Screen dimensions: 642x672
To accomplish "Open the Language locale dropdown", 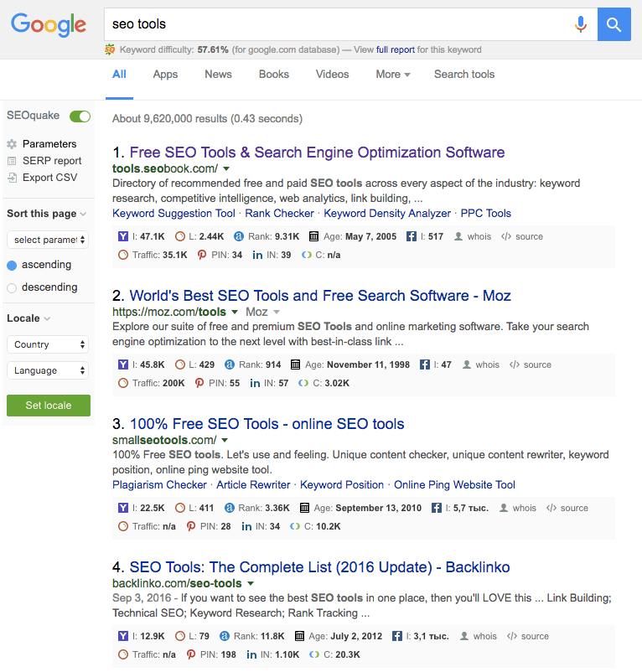I will [x=47, y=369].
